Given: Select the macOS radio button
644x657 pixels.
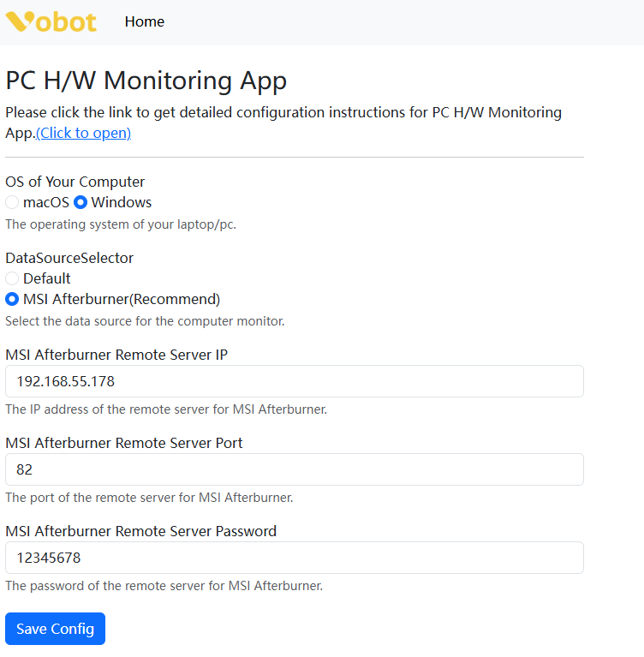Looking at the screenshot, I should click(x=12, y=203).
